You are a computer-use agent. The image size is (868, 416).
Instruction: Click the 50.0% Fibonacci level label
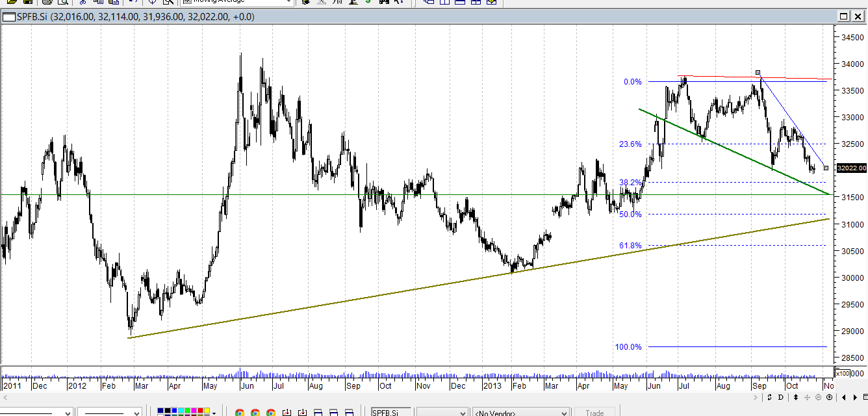click(630, 214)
